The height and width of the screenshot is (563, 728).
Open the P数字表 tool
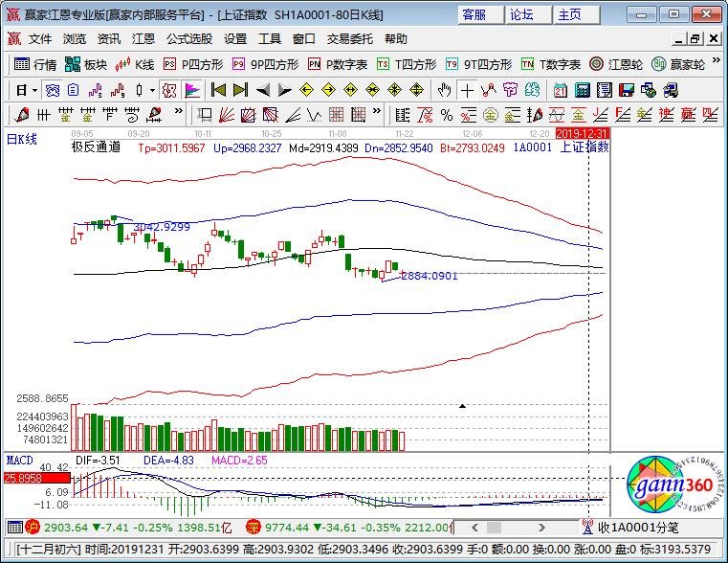pyautogui.click(x=338, y=64)
